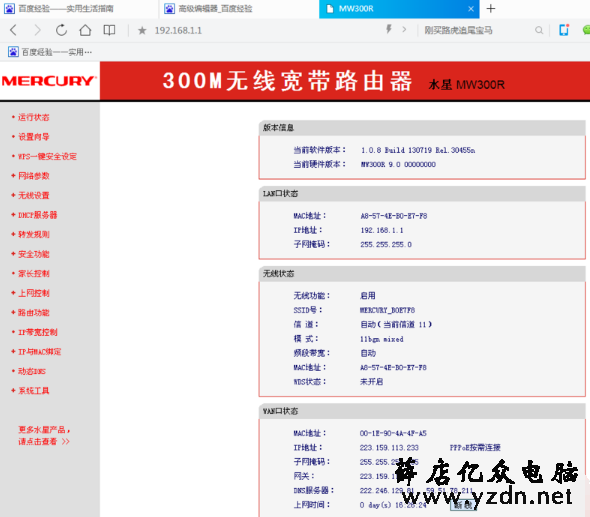This screenshot has width=590, height=517.
Task: Click the 无线状态 section header
Action: 278,274
